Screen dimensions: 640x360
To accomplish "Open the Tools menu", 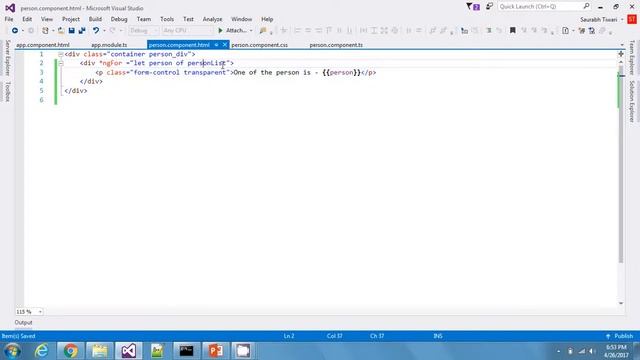I will pos(167,19).
